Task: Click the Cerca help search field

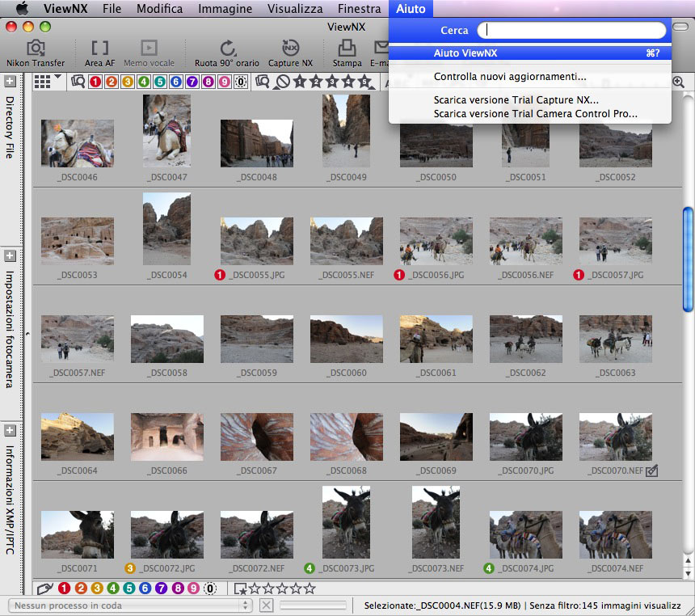Action: coord(572,30)
